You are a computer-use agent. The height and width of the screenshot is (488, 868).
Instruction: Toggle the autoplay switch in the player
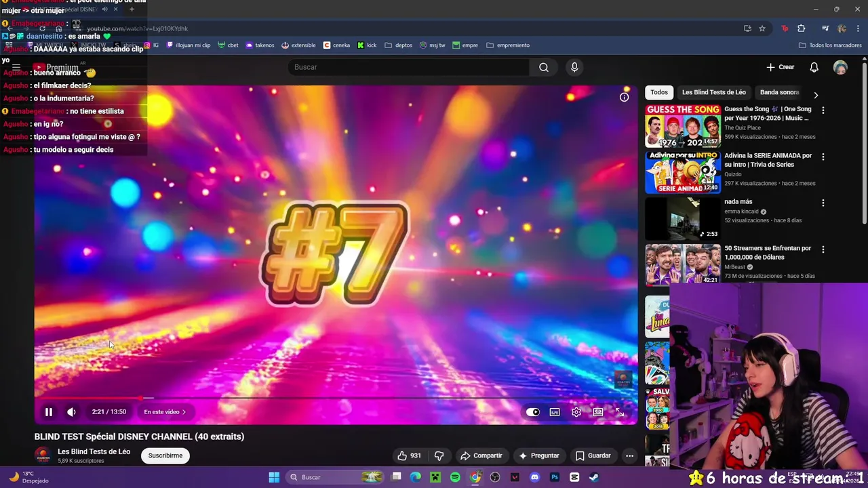tap(533, 412)
